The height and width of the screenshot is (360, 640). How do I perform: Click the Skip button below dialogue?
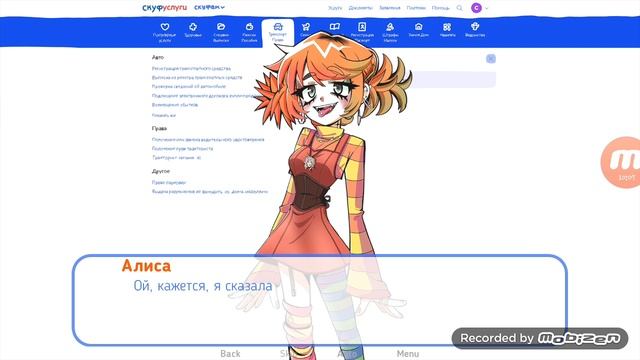[x=288, y=353]
